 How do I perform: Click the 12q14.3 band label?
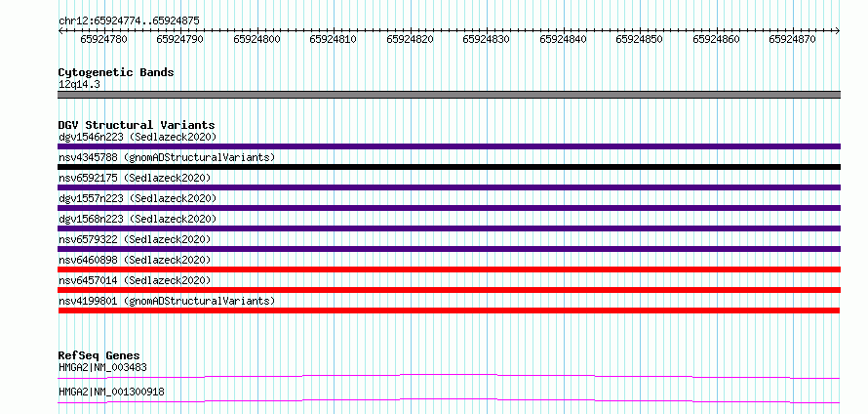(79, 85)
